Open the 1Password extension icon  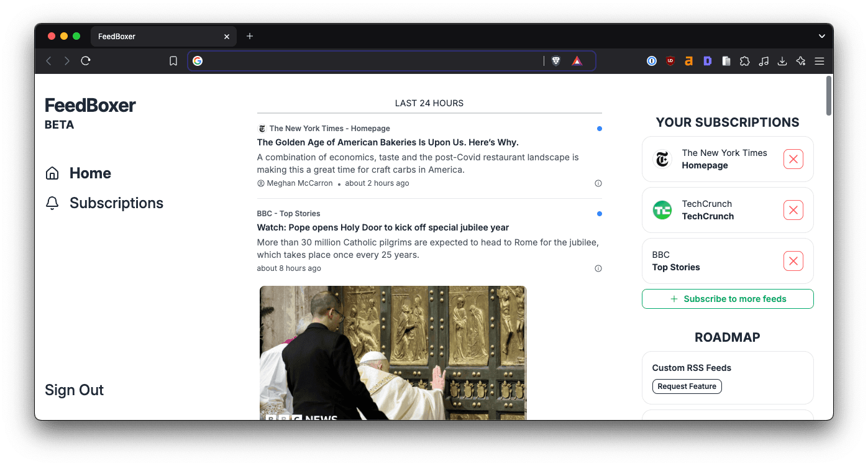(x=651, y=61)
